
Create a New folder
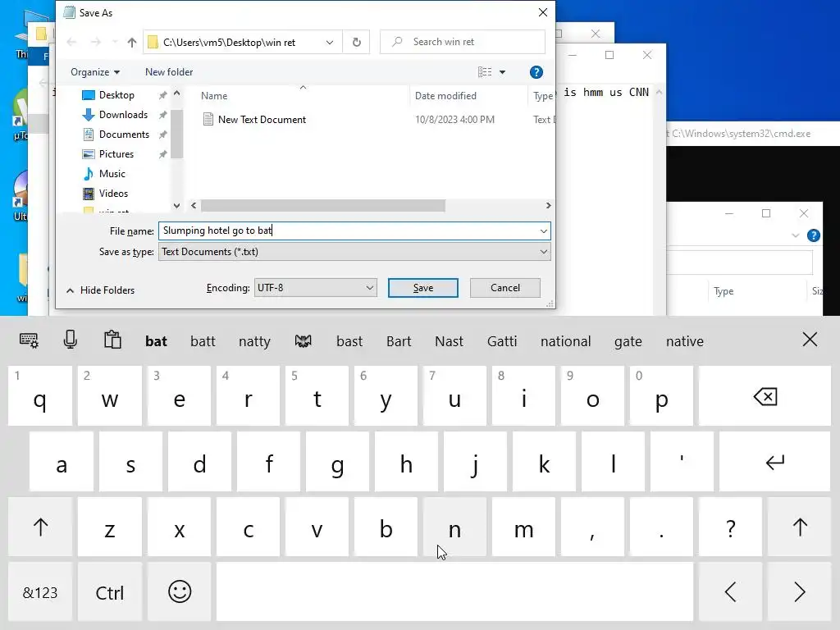169,72
